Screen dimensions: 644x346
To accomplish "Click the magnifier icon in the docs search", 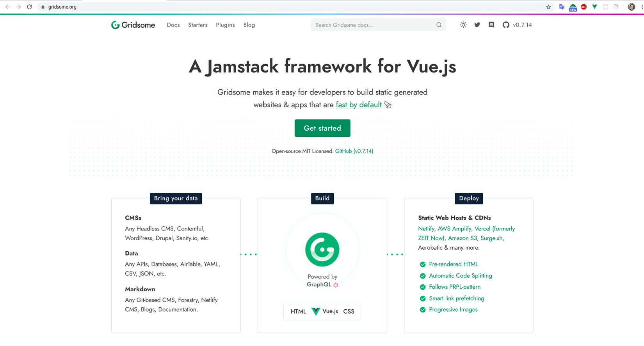I will [x=439, y=25].
